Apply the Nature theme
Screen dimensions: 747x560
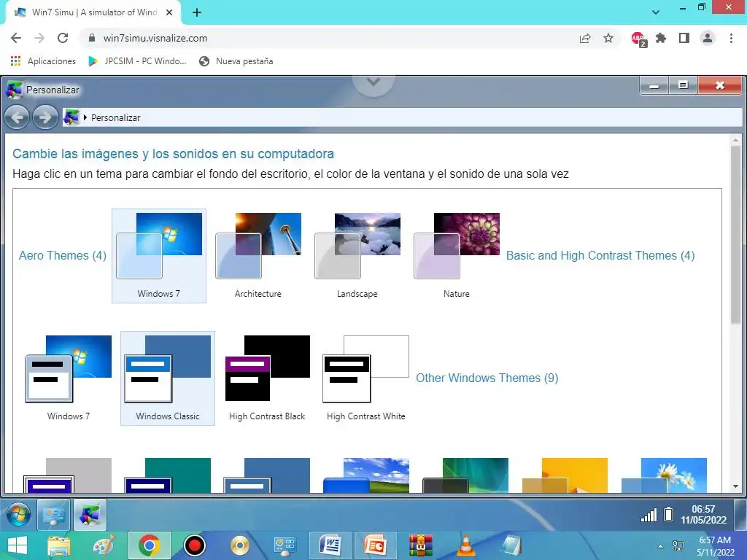(457, 256)
